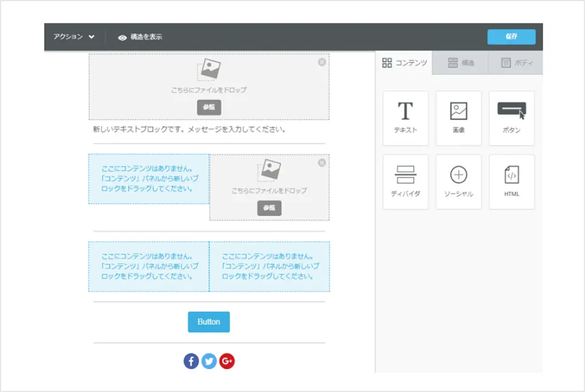Viewport: 585px width, 392px height.
Task: Toggle 構造を表示 (show structure) eye icon
Action: pos(122,37)
